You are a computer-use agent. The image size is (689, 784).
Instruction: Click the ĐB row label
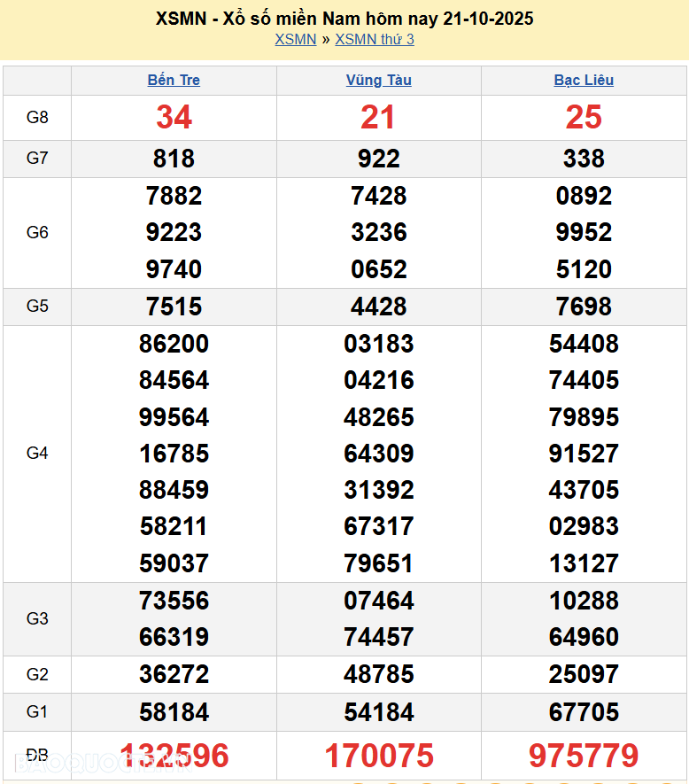click(37, 756)
